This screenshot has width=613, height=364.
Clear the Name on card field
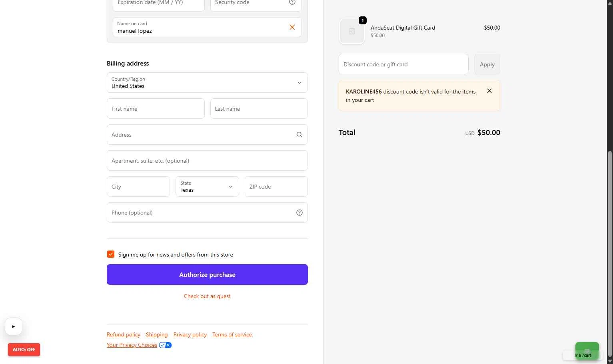click(292, 27)
